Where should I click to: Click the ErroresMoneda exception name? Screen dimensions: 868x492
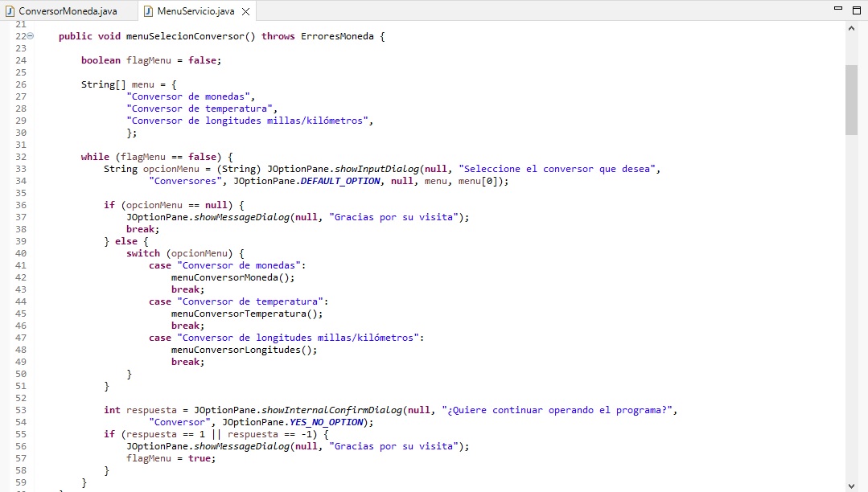coord(337,36)
